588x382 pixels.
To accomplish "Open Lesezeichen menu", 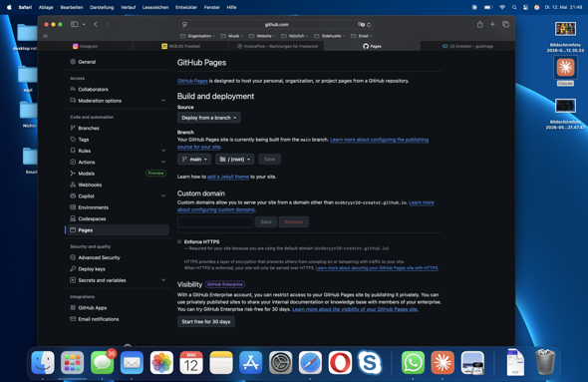I will (x=155, y=7).
